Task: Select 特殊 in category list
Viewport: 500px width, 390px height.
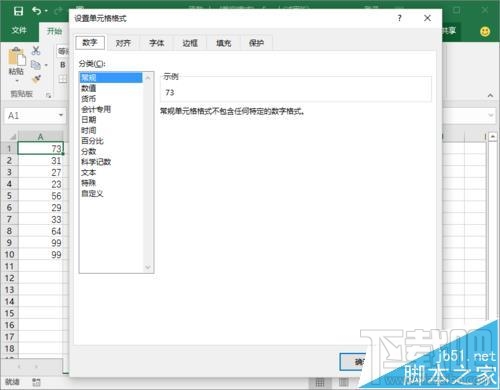Action: 111,183
